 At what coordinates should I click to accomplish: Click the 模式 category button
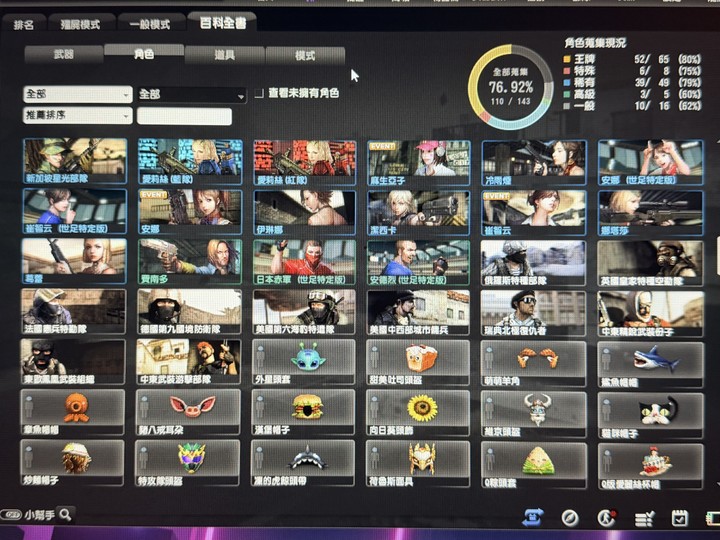[305, 55]
